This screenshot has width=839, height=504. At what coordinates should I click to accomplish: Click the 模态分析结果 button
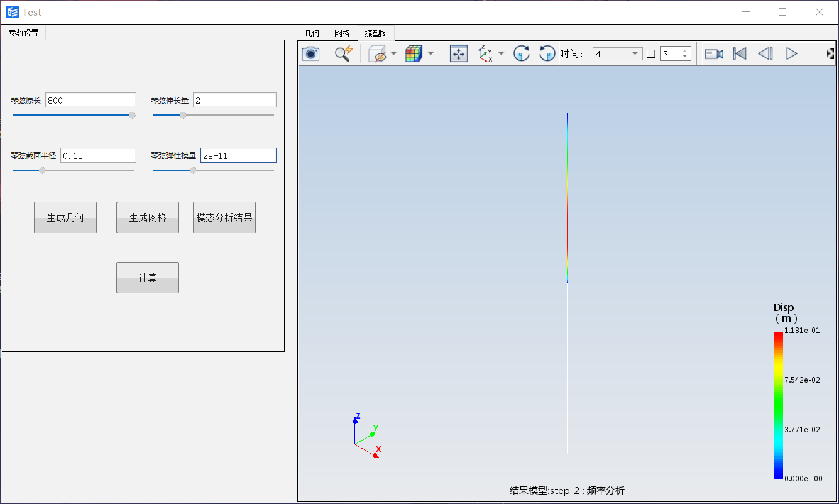[224, 217]
